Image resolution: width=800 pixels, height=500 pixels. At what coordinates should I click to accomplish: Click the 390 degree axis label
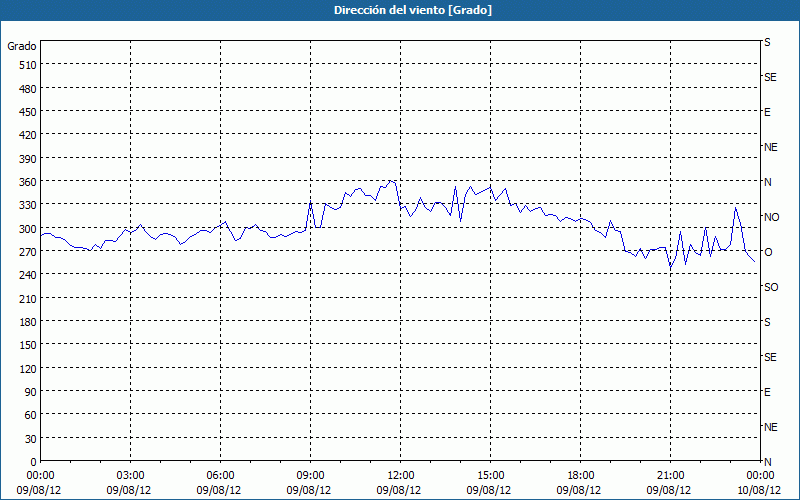tap(28, 159)
